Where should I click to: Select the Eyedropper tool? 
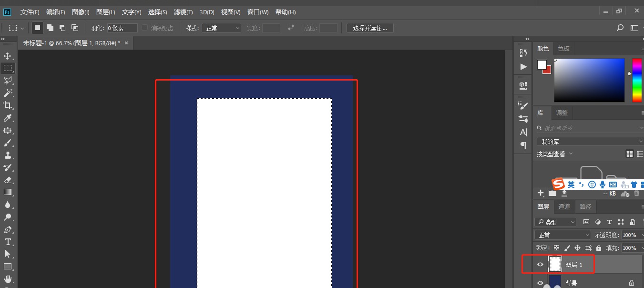pyautogui.click(x=8, y=118)
